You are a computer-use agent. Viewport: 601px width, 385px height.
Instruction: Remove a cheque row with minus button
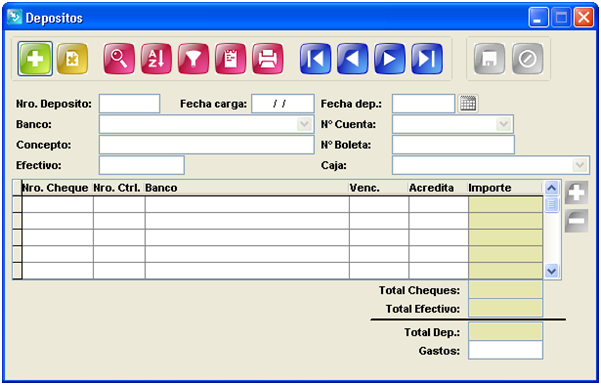pyautogui.click(x=576, y=220)
